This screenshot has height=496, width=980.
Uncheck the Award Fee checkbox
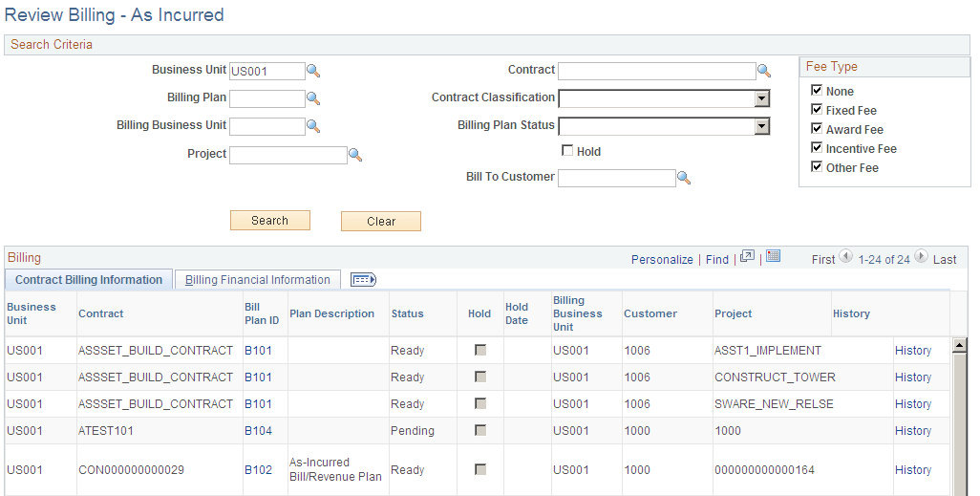(x=817, y=128)
